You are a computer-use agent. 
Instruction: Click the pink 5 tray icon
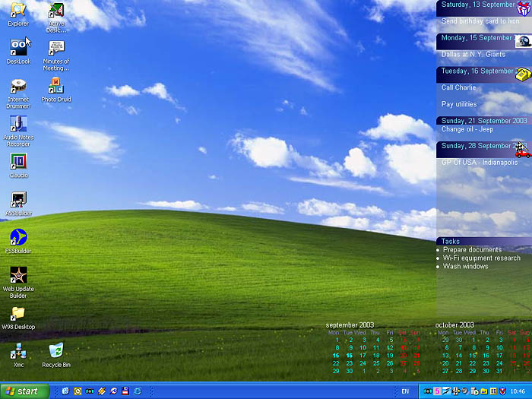(437, 391)
